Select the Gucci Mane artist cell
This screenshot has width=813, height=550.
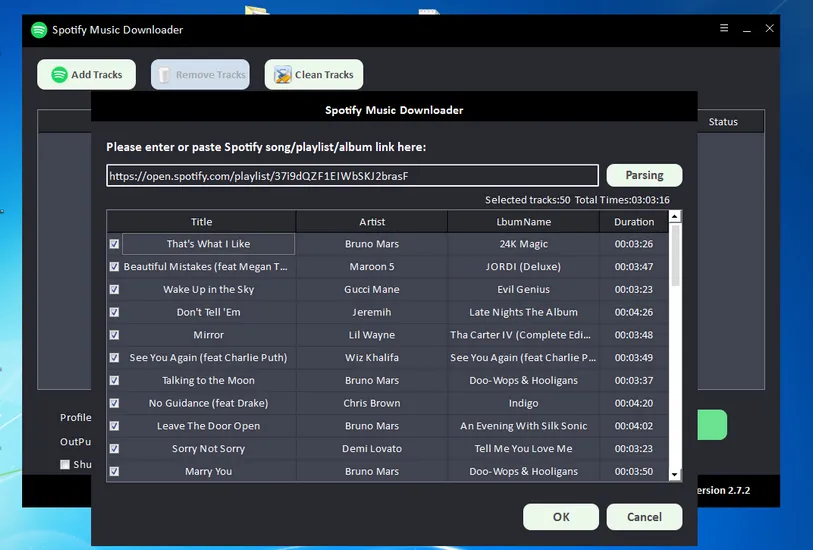[x=372, y=289]
